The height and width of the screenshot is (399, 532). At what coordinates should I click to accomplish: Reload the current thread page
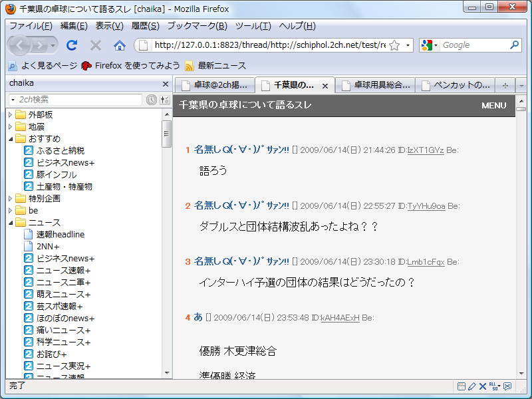(x=72, y=46)
